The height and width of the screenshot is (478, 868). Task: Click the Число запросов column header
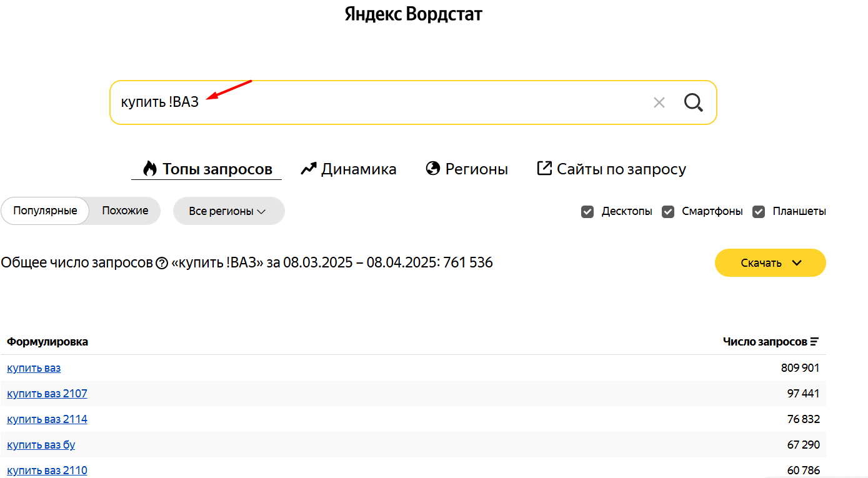point(765,342)
